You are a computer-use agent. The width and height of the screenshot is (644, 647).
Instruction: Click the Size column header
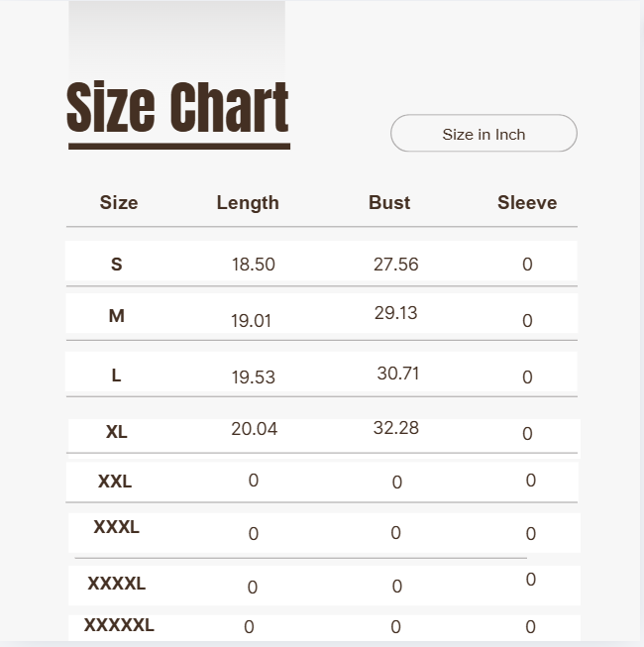click(119, 202)
